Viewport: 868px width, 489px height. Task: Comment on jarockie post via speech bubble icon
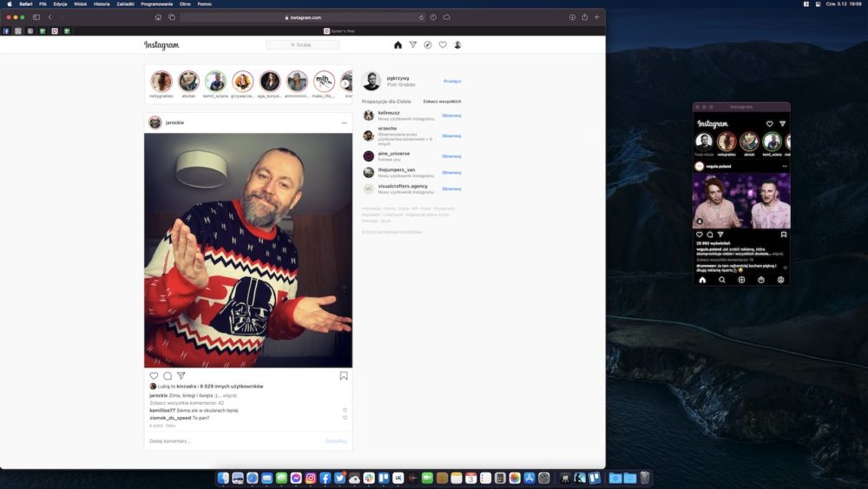(x=168, y=375)
